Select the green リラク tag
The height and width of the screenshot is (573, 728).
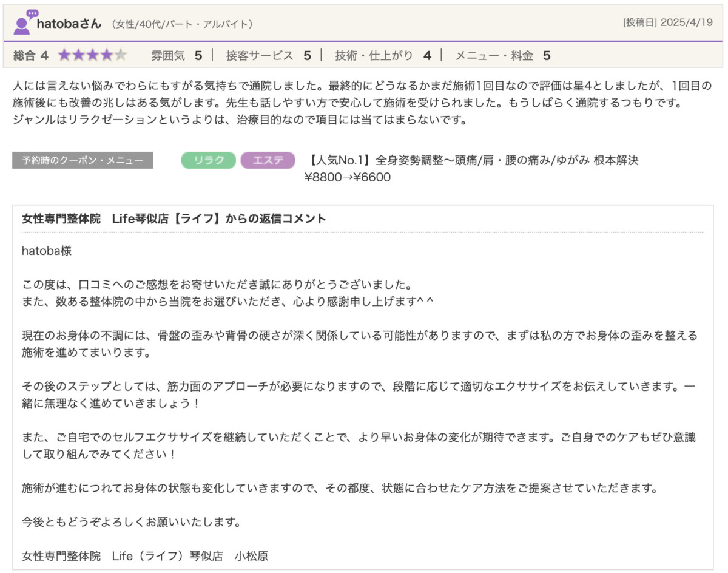208,160
